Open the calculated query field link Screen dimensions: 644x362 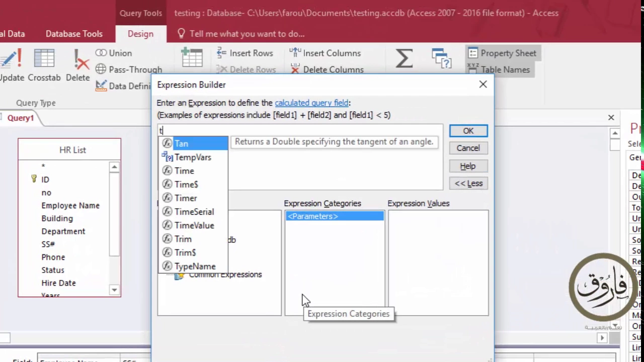[x=311, y=103]
